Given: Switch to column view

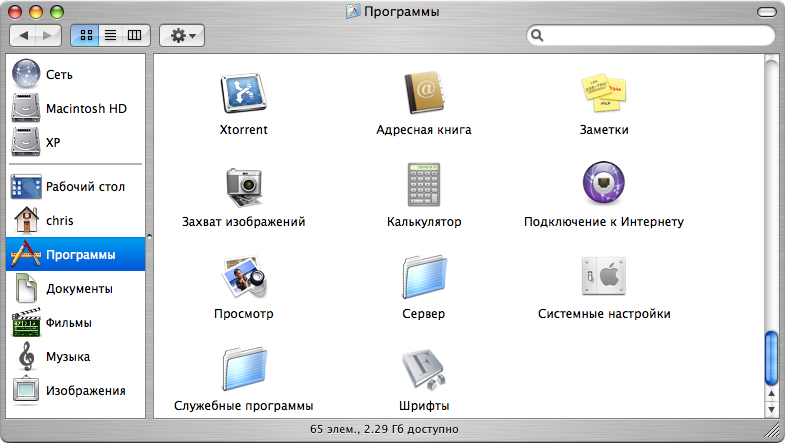Looking at the screenshot, I should [x=135, y=35].
